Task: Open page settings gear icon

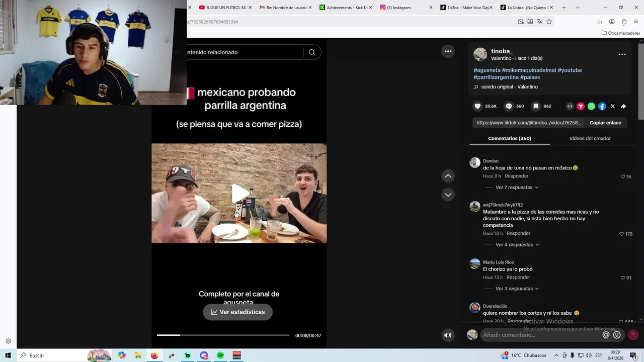Action: click(8, 341)
